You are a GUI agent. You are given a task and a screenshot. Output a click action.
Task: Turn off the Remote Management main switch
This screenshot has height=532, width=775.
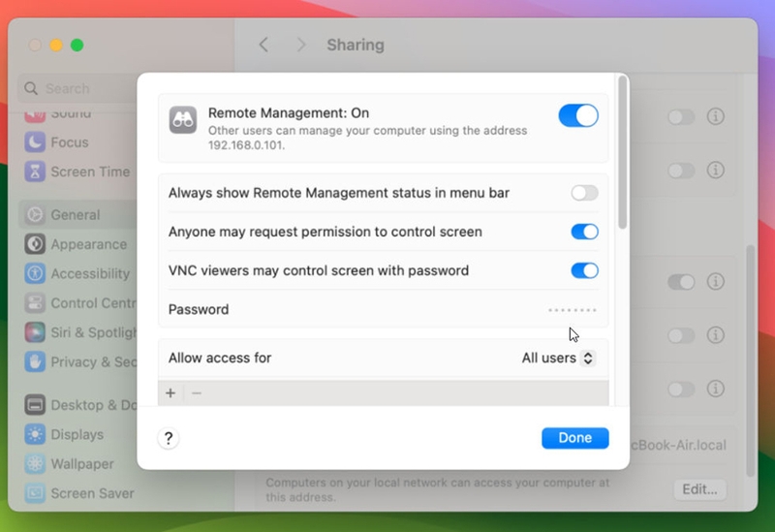click(x=578, y=115)
